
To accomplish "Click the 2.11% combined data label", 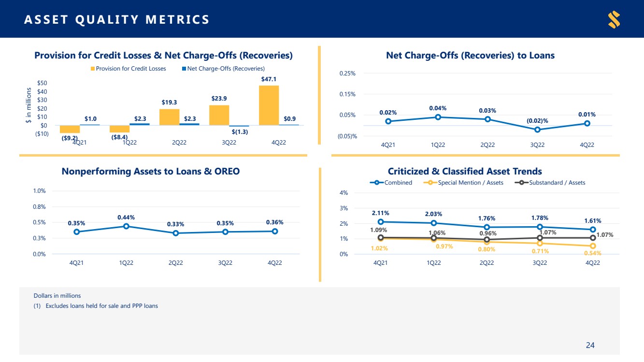I will pyautogui.click(x=381, y=213).
